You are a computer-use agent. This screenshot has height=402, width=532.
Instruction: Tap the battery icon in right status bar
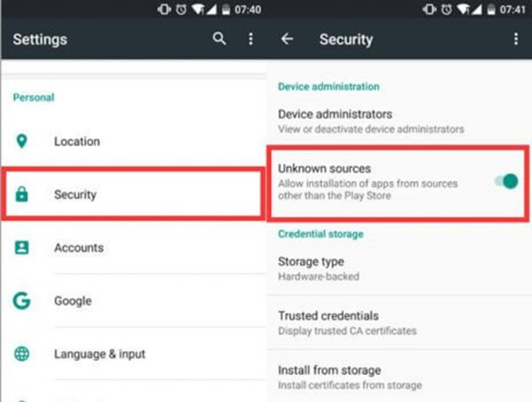pos(491,10)
